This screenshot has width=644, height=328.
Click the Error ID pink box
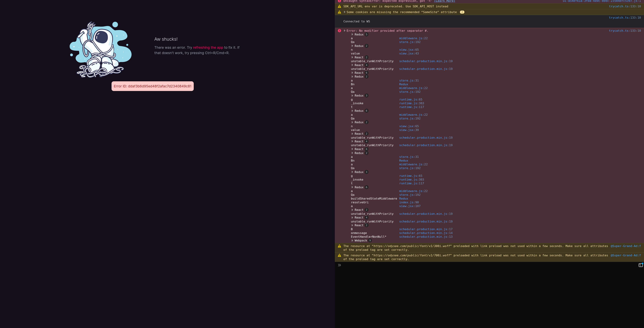pyautogui.click(x=153, y=86)
